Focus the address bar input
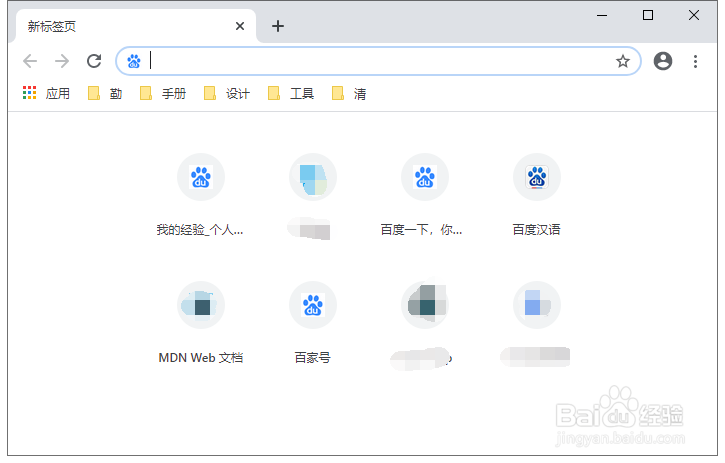The height and width of the screenshot is (463, 725). 379,61
